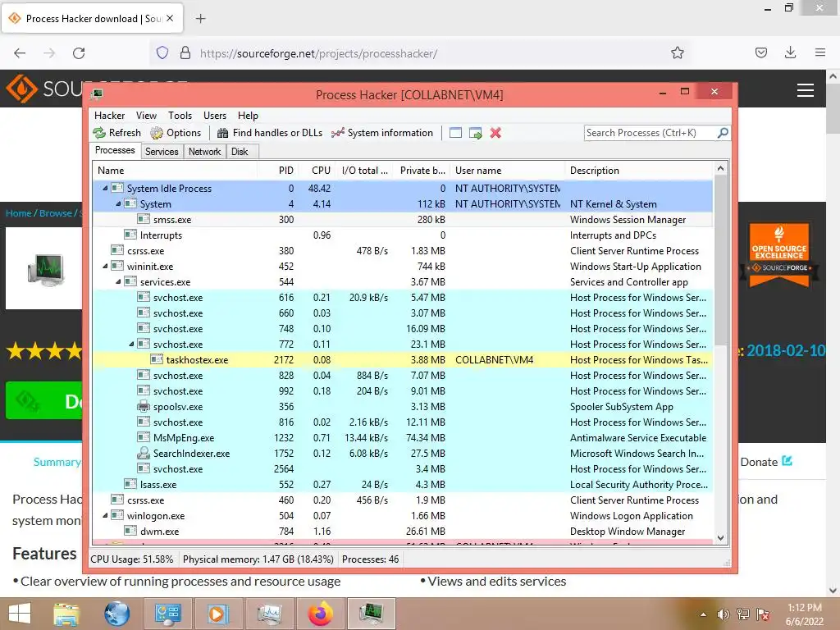840x630 pixels.
Task: Collapse the wininit.exe tree node
Action: click(105, 266)
